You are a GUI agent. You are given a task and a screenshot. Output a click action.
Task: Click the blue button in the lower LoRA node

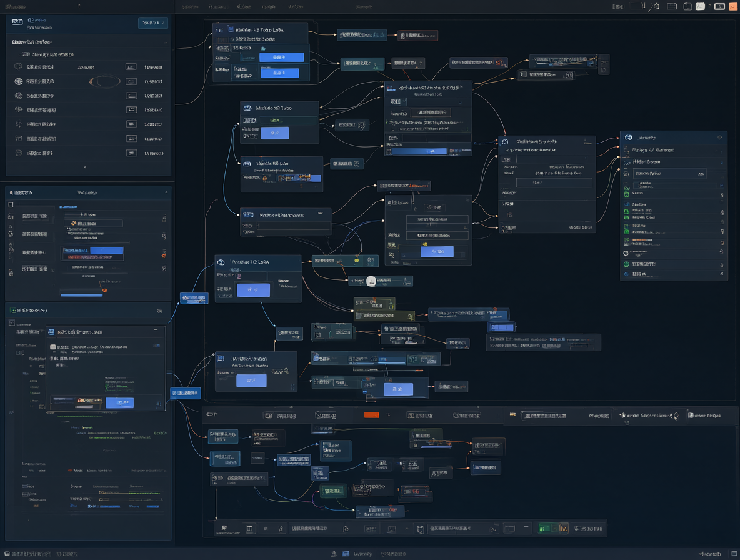click(253, 289)
